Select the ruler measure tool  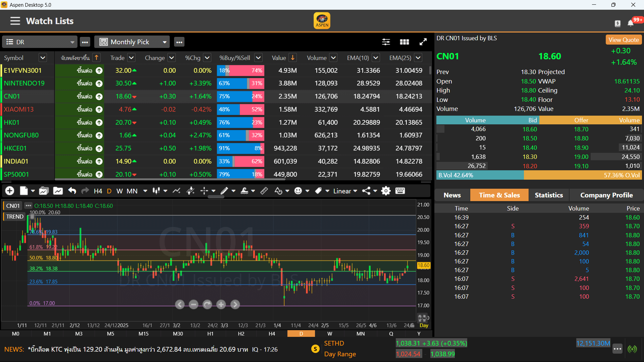(x=264, y=191)
